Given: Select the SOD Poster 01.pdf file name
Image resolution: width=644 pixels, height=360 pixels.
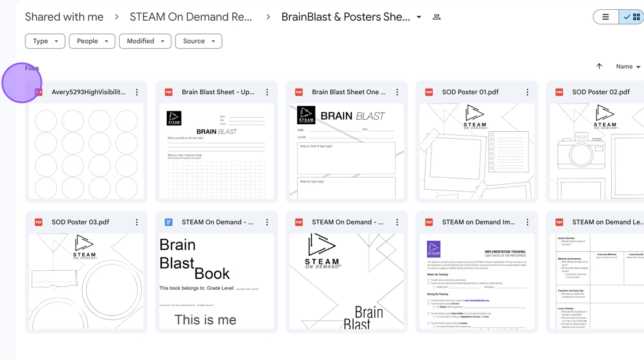Looking at the screenshot, I should click(x=470, y=92).
